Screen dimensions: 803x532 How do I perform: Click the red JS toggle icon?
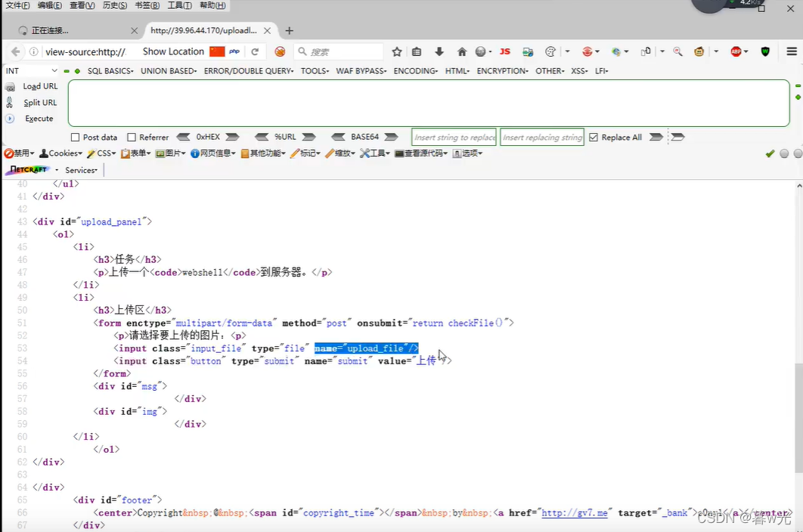[x=505, y=51]
